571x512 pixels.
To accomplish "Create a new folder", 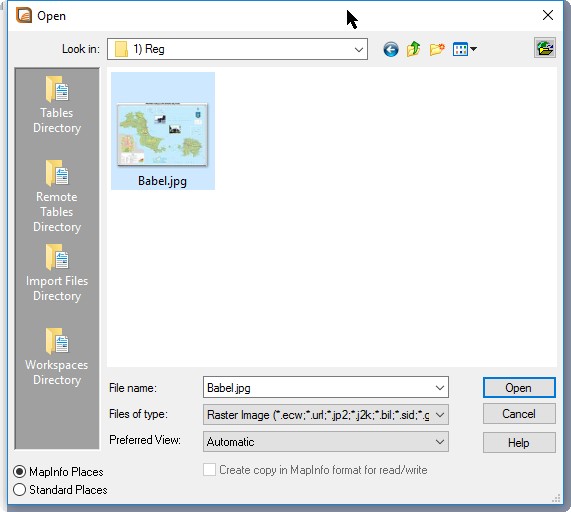I will tap(437, 49).
